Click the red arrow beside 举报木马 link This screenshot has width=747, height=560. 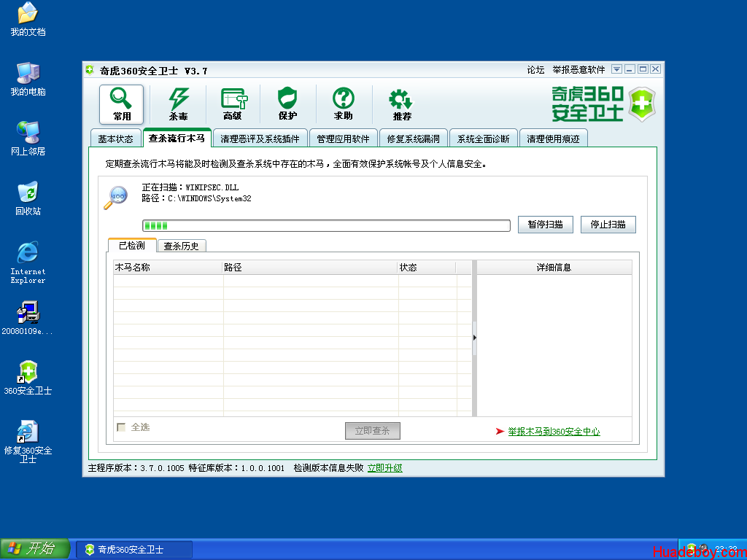[500, 432]
